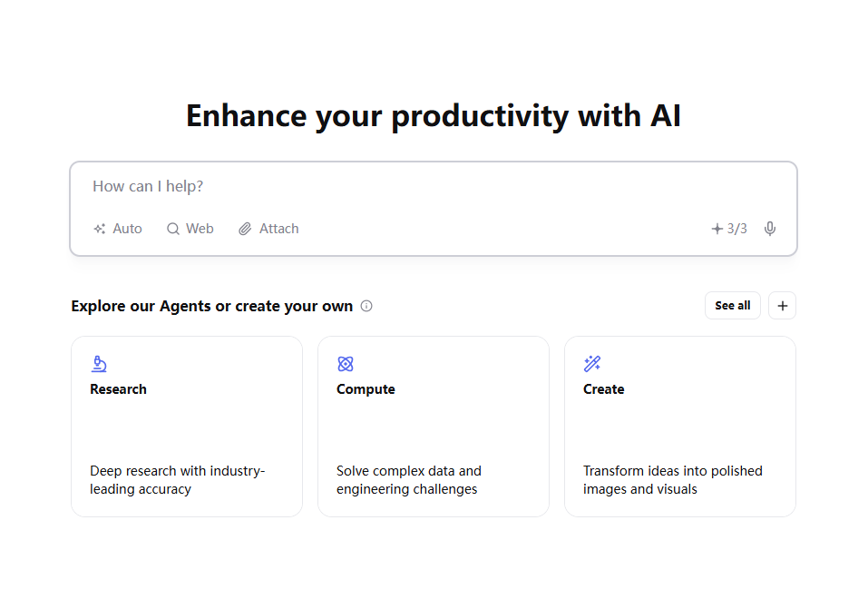Open the Research agent card
The image size is (868, 589).
[186, 426]
